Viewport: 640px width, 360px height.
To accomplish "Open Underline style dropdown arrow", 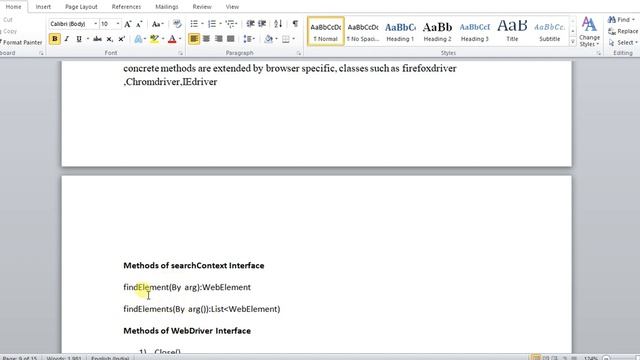I will click(88, 39).
